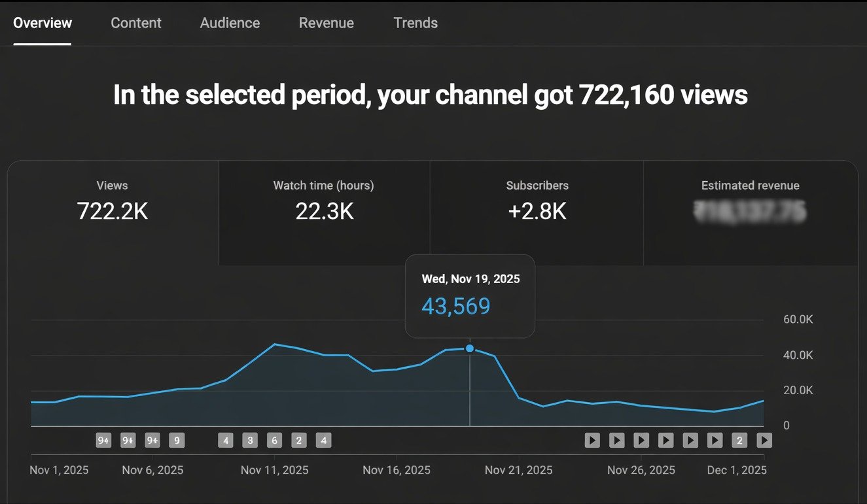Image resolution: width=867 pixels, height=504 pixels.
Task: Click the middle 9+ video marker
Action: (x=128, y=441)
